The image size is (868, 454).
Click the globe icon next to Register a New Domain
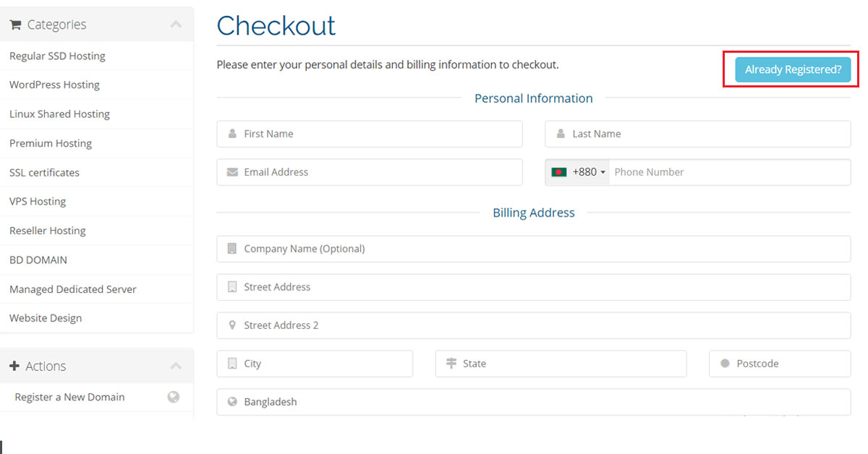pyautogui.click(x=174, y=397)
